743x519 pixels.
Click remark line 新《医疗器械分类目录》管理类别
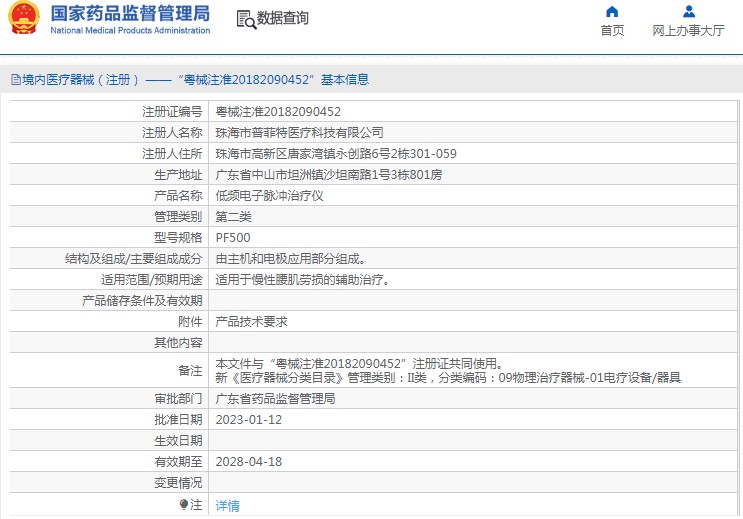[x=448, y=378]
